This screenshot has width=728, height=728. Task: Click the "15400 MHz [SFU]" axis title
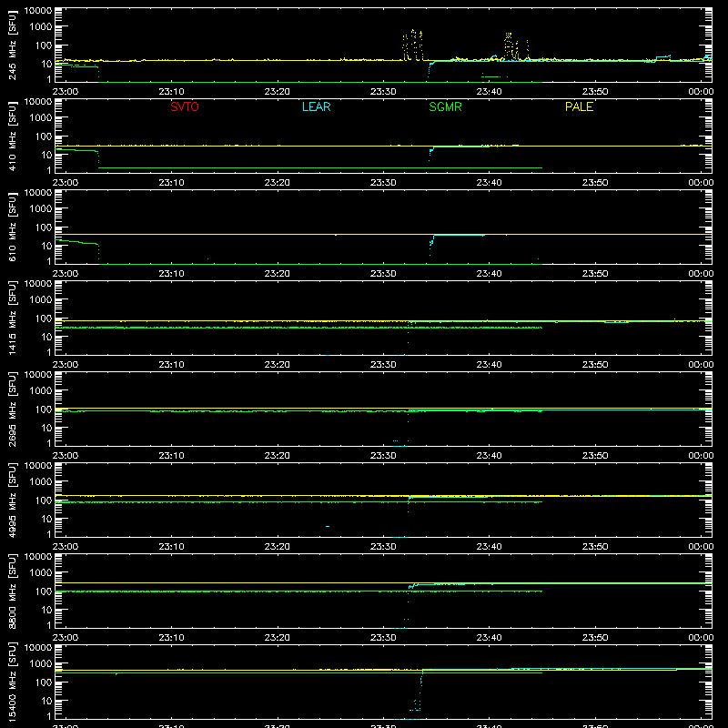[13, 682]
